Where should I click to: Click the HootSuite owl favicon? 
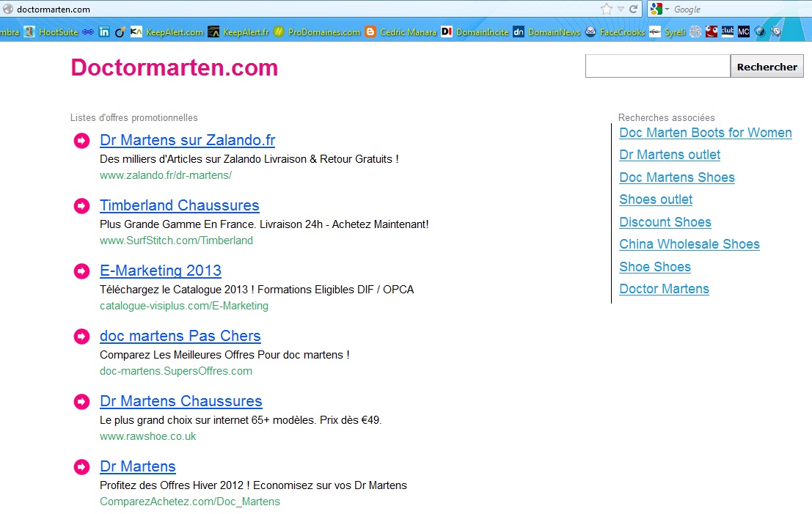[x=29, y=32]
